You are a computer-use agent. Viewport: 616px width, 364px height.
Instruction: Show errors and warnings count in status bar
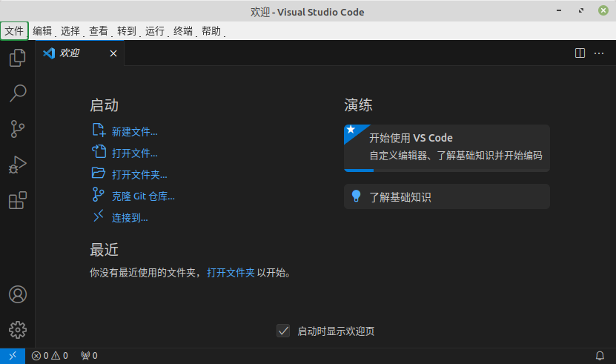click(50, 356)
